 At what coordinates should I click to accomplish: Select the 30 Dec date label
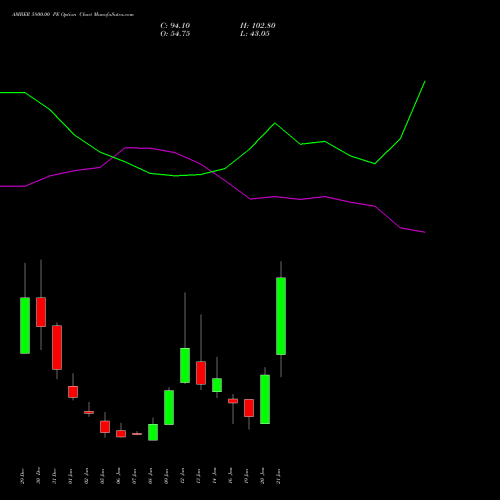click(38, 476)
